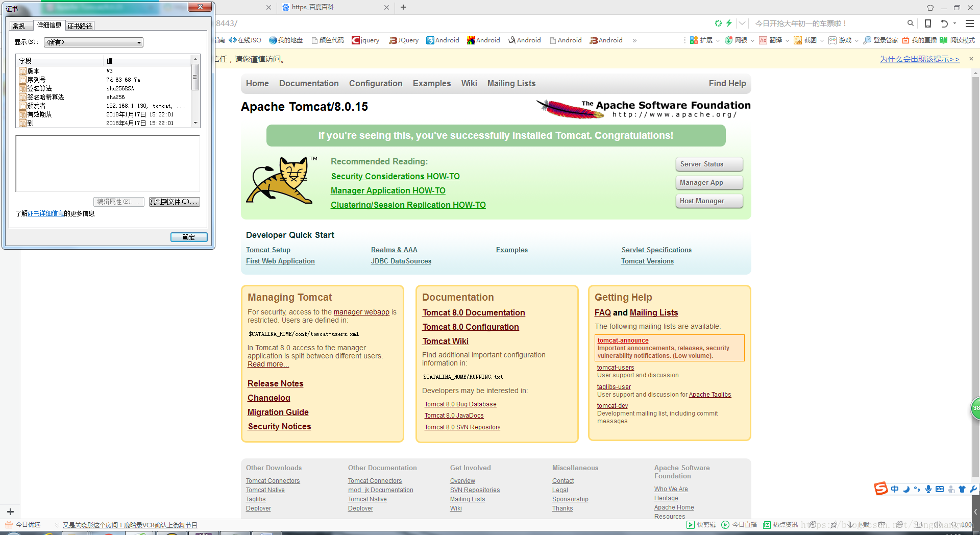Expand the 游戏 dropdown arrow
980x535 pixels.
coord(856,41)
